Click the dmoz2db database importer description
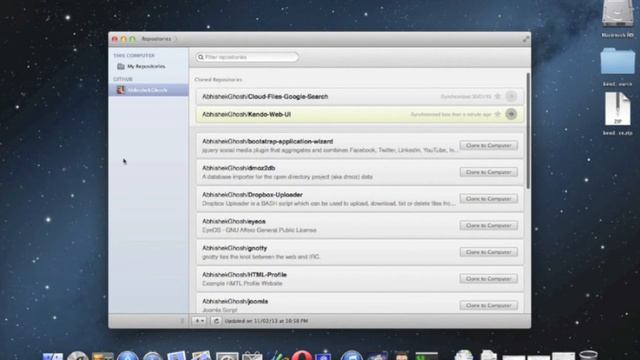640x360 pixels. [287, 177]
